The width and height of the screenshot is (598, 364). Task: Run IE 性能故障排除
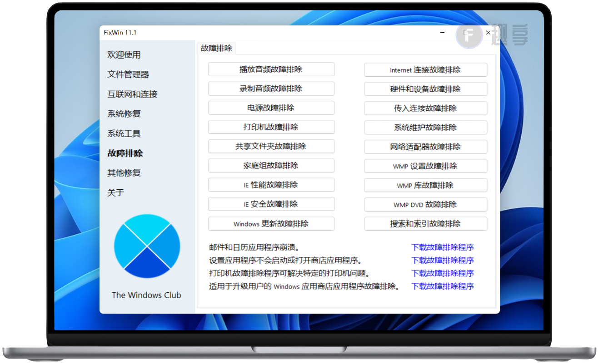pos(271,185)
